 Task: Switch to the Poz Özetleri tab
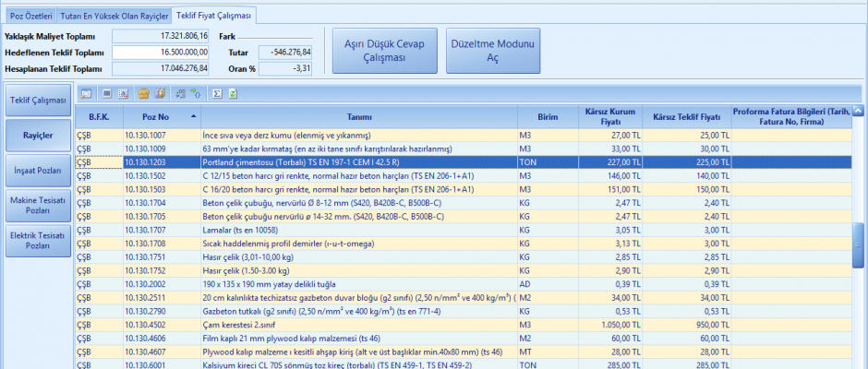pyautogui.click(x=30, y=16)
